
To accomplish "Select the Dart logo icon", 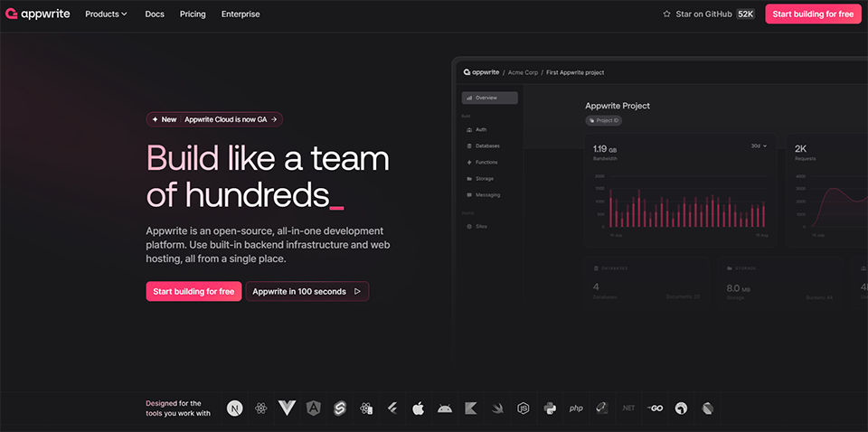I will pyautogui.click(x=707, y=409).
